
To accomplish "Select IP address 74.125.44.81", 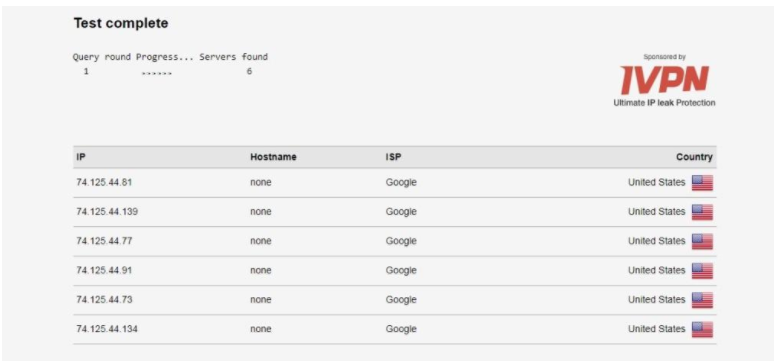I will [104, 182].
